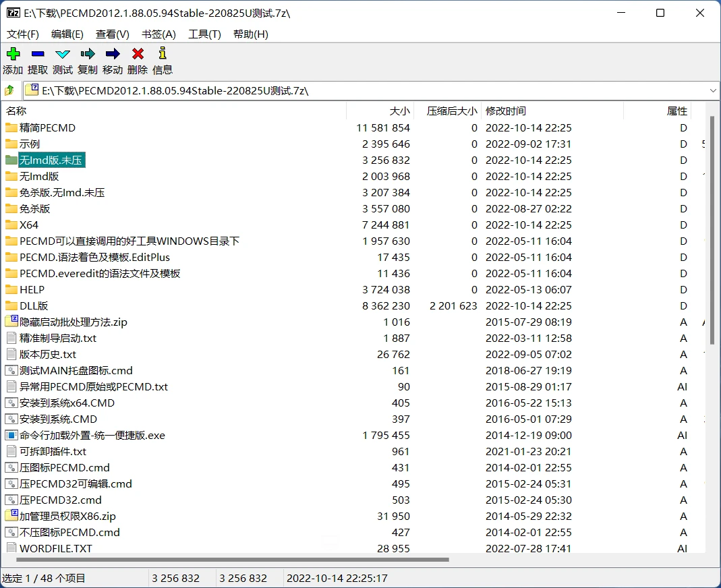Click cmd icon of 压PECMD32.cmd
The height and width of the screenshot is (588, 721).
(11, 500)
